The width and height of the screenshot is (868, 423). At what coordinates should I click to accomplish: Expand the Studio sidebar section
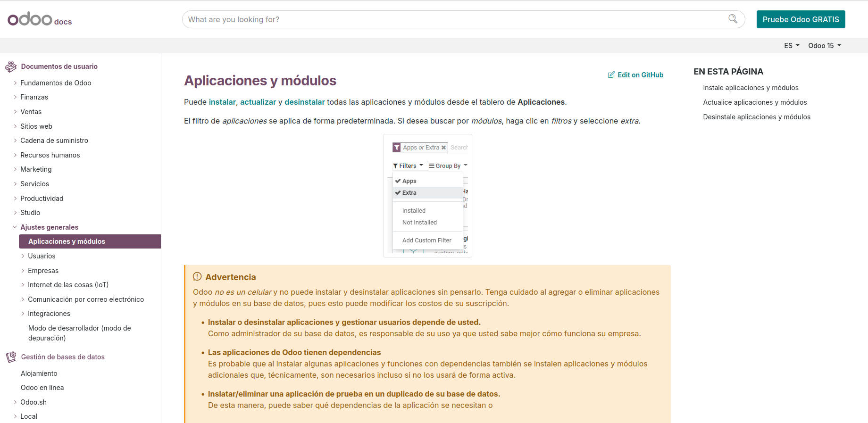coord(30,213)
